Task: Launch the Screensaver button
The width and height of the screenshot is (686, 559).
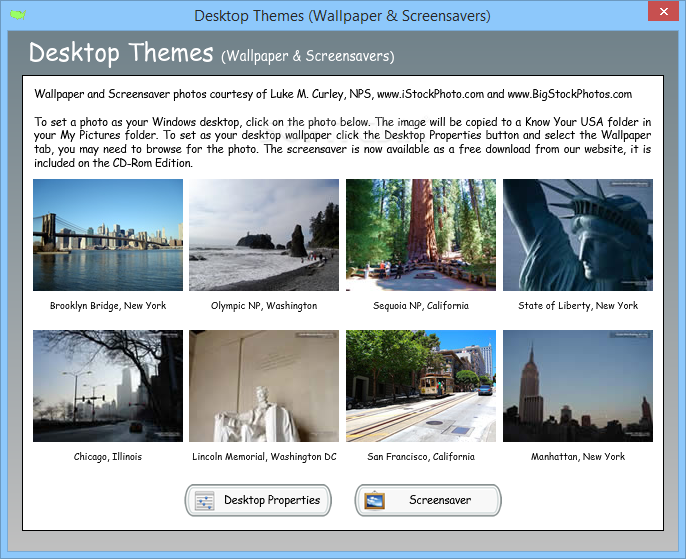Action: pos(428,500)
